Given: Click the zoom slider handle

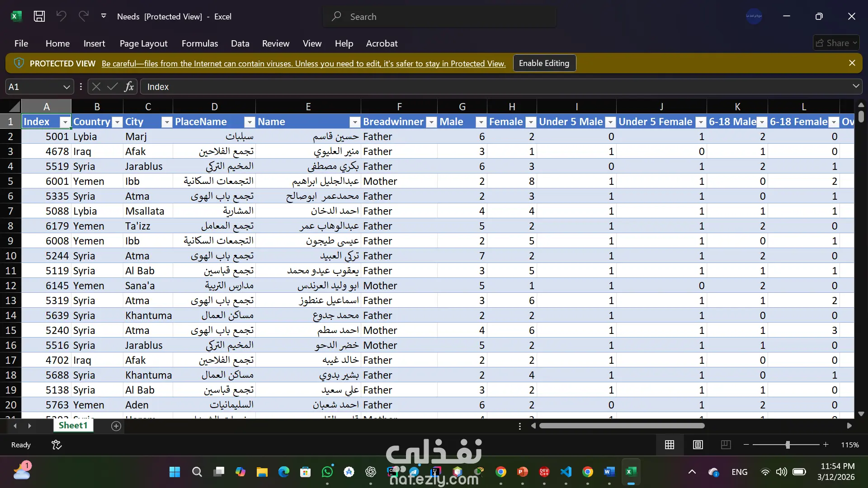Looking at the screenshot, I should (x=788, y=445).
